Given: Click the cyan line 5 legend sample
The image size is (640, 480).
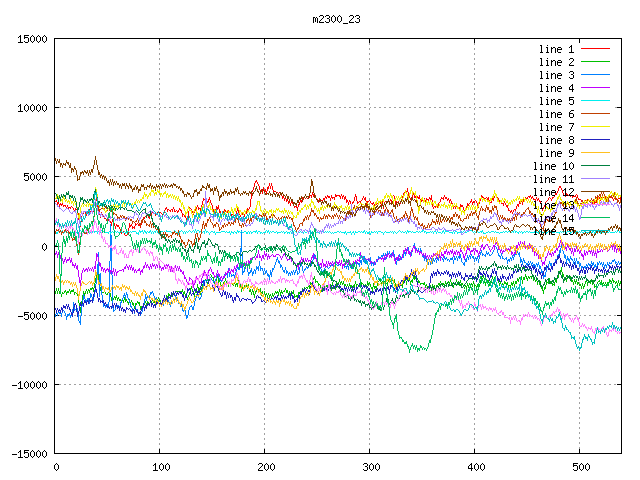Looking at the screenshot, I should point(595,101).
